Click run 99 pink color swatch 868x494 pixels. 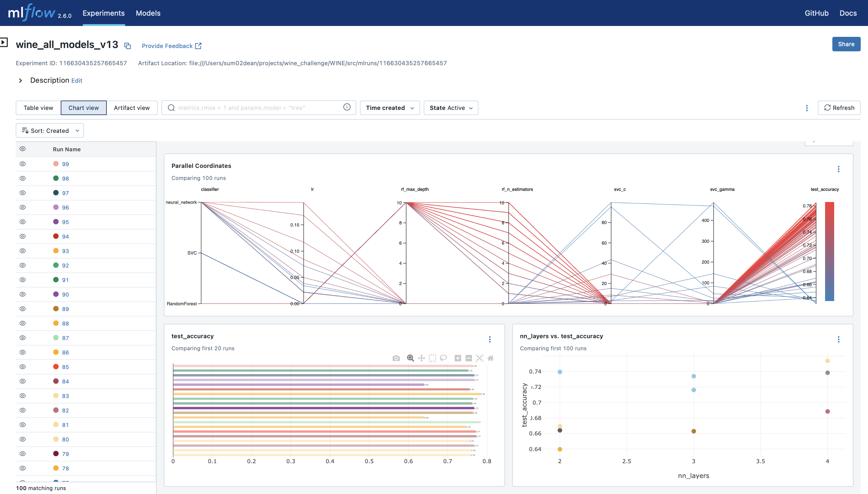[x=56, y=164]
